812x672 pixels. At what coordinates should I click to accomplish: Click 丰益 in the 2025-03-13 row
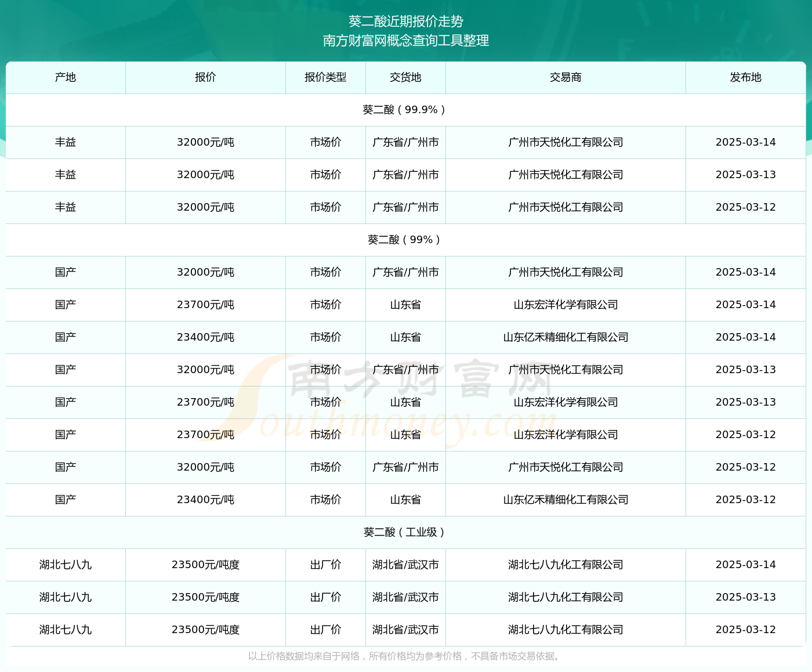coord(66,175)
